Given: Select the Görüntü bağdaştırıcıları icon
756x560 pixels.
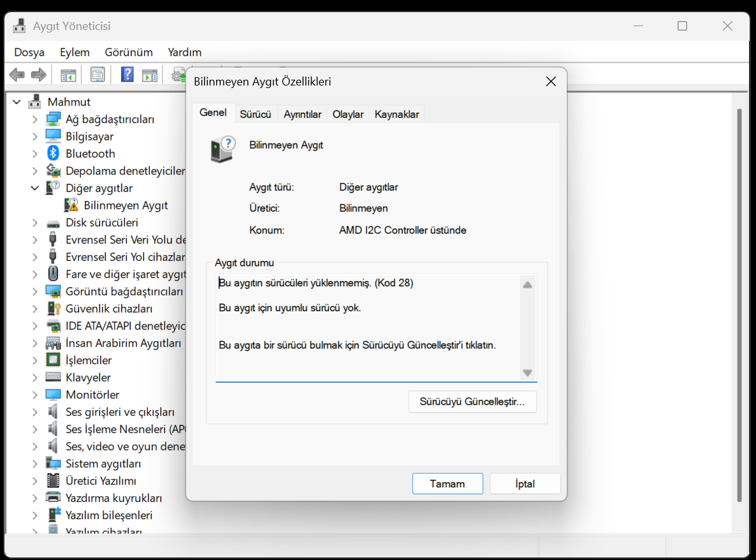Looking at the screenshot, I should pos(53,291).
